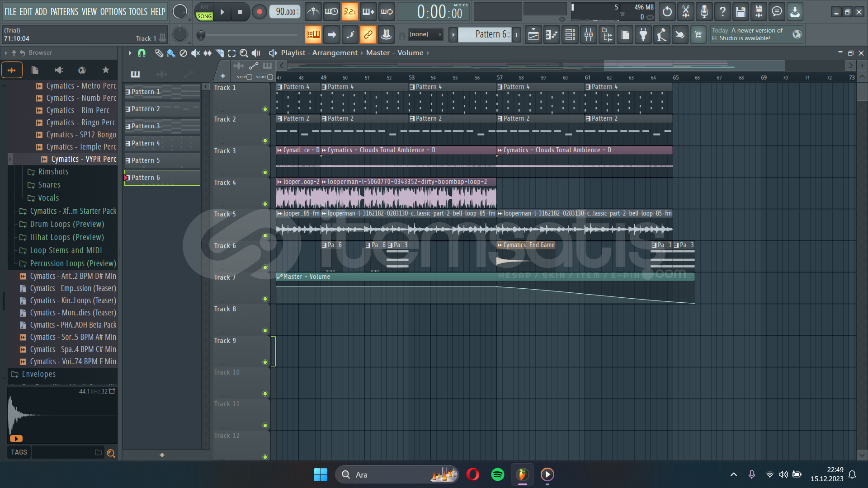
Task: Click the stop button
Action: coord(240,12)
